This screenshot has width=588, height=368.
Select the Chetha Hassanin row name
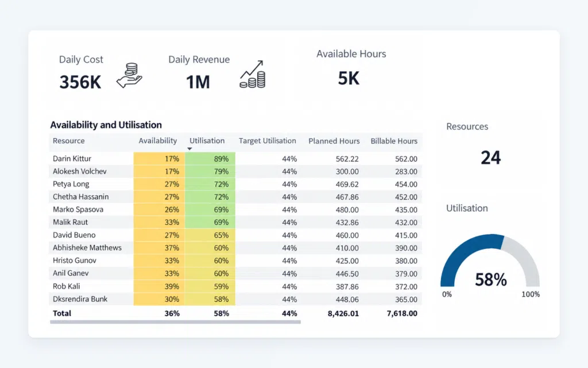coord(80,197)
